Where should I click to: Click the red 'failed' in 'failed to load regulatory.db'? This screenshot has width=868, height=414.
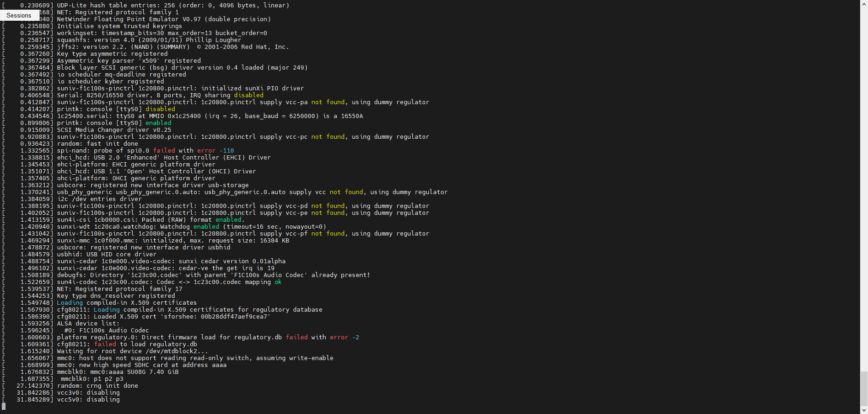(105, 344)
